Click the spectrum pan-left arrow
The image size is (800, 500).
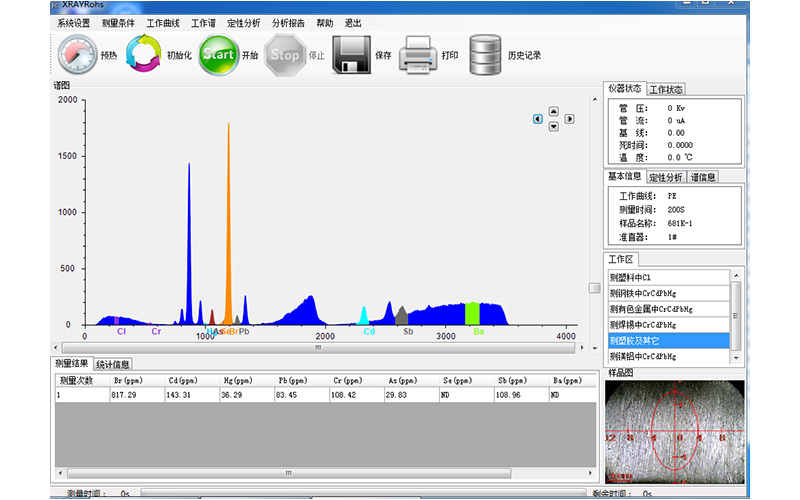[538, 119]
